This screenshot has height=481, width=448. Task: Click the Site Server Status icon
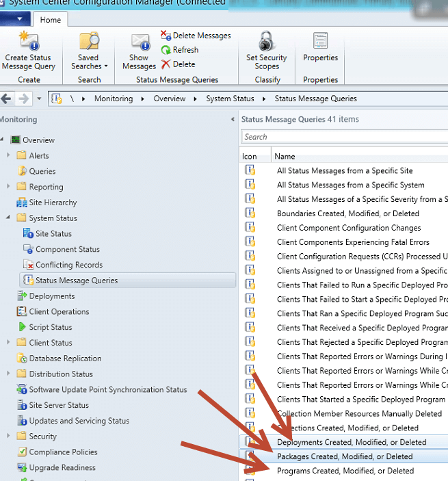pos(22,405)
